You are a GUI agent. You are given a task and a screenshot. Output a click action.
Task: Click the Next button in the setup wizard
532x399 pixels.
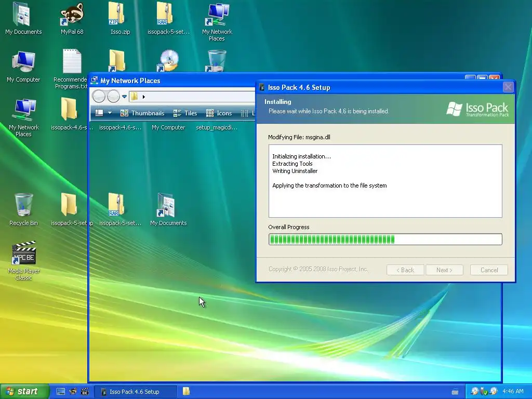pyautogui.click(x=445, y=270)
